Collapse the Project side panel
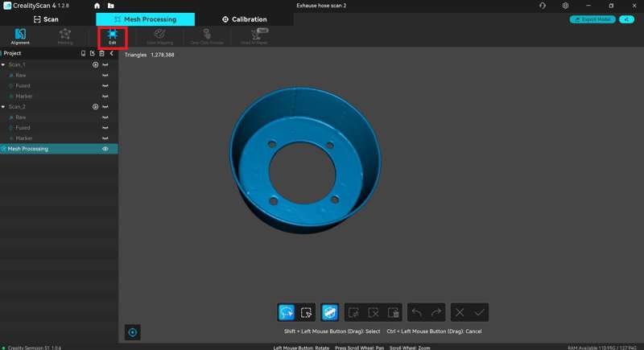Viewport: 644px width, 350px height. point(111,53)
